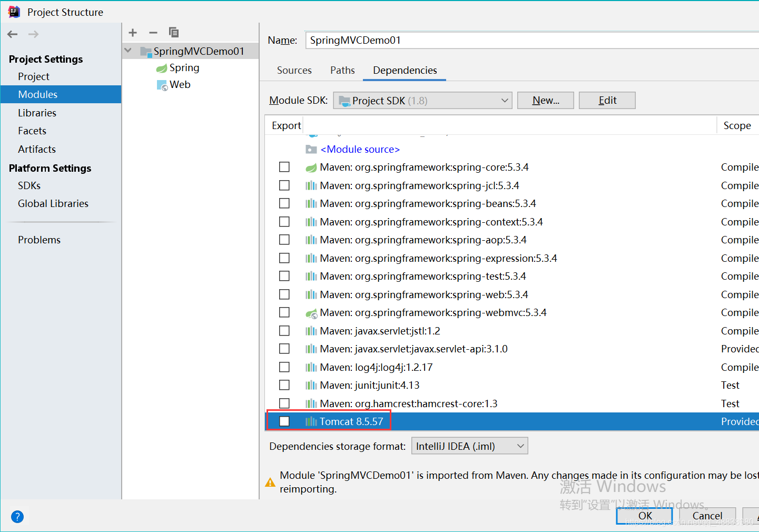Check export box for javax.servlet-api:3.1.0

coord(284,349)
